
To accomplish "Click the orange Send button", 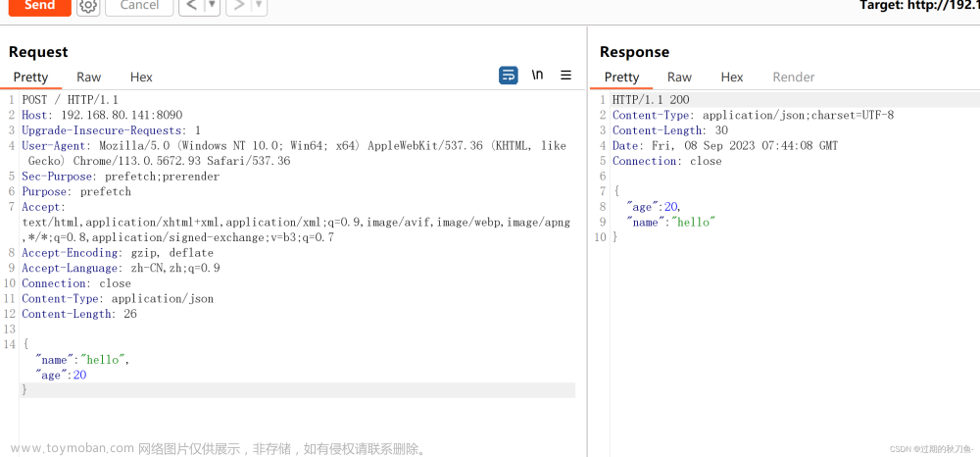I will coord(39,6).
